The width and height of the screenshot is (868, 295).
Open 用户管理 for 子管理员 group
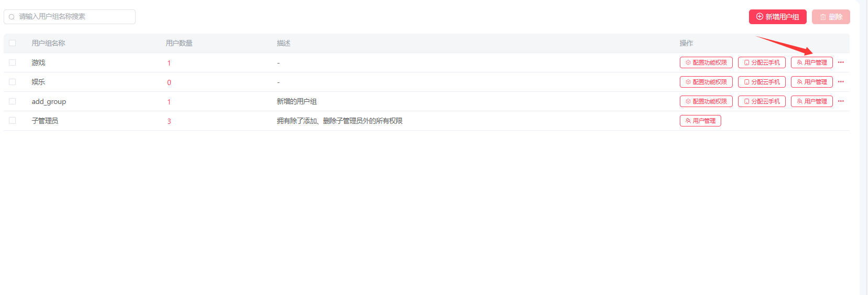click(x=700, y=121)
